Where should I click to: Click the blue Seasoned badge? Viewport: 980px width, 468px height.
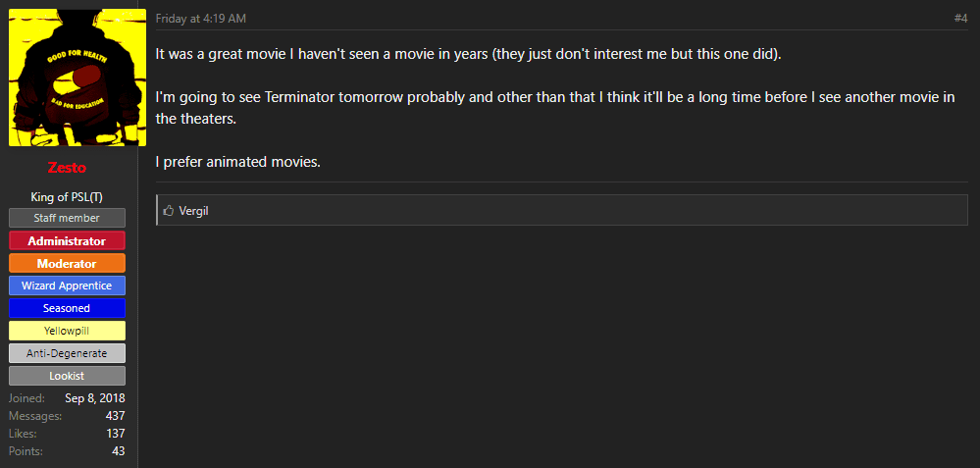pos(67,308)
